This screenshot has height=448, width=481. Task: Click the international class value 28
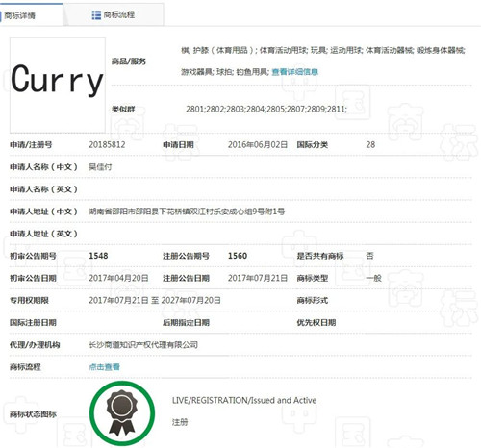(370, 144)
